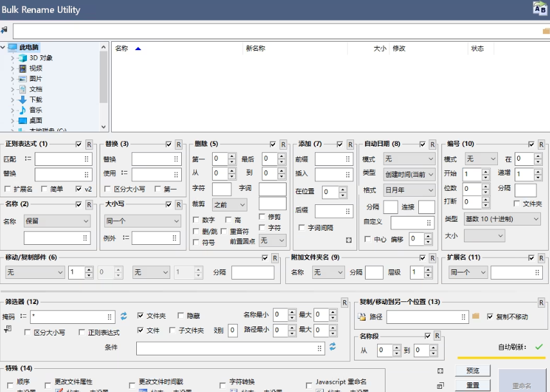Screen dimensions: 550x392
Task: Enable 区分大小写 in 替换 (3) panel
Action: click(x=107, y=189)
